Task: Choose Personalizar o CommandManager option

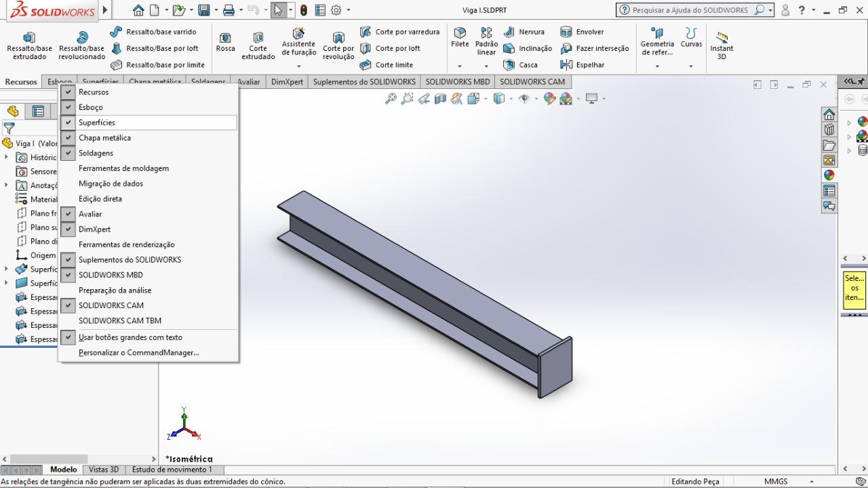Action: tap(138, 353)
